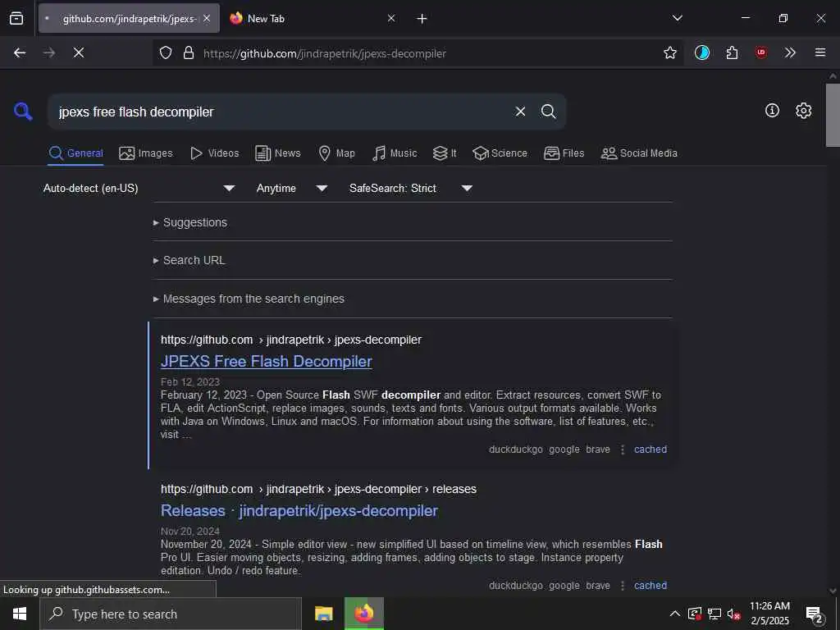Close the github.com tab
840x630 pixels.
pyautogui.click(x=207, y=18)
